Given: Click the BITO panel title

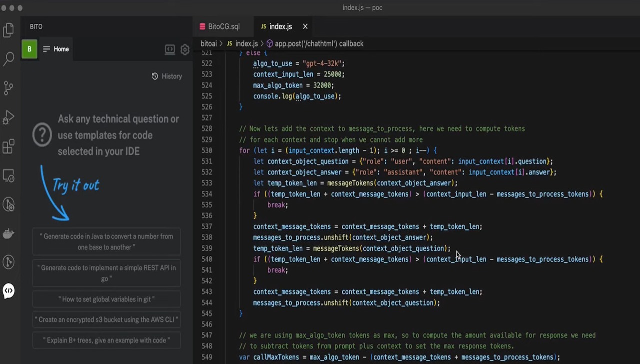Looking at the screenshot, I should [36, 26].
